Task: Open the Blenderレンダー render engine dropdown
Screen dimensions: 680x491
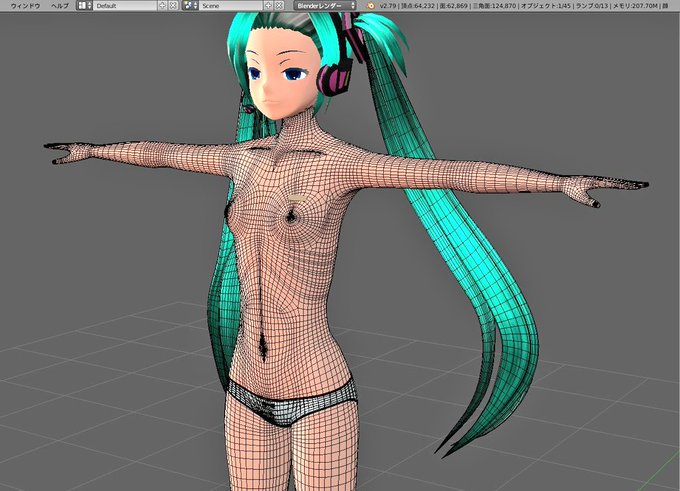Action: 325,6
